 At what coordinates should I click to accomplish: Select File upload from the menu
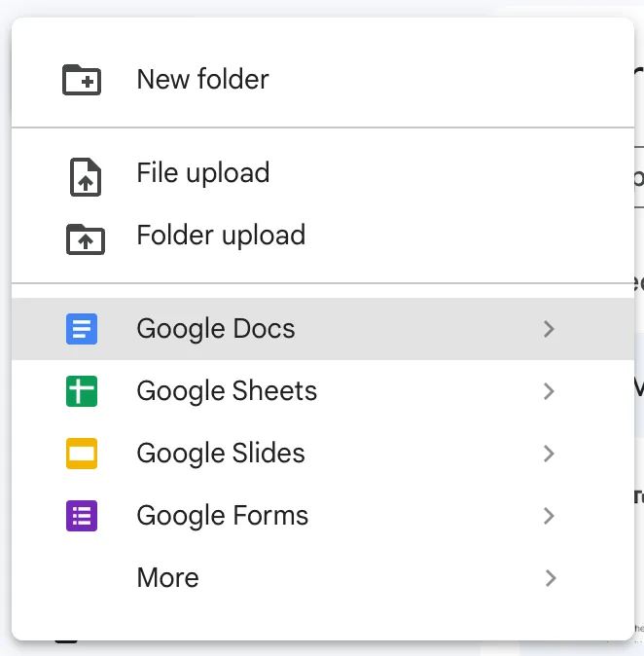[323, 173]
